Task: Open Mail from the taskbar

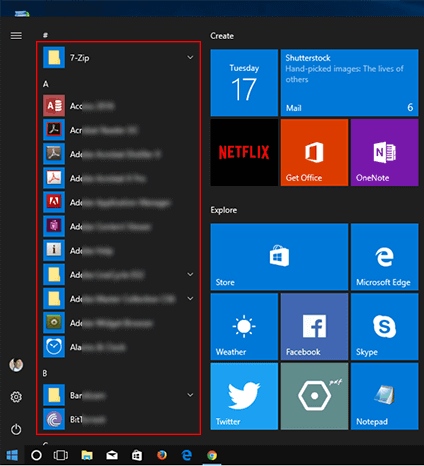Action: tap(112, 455)
